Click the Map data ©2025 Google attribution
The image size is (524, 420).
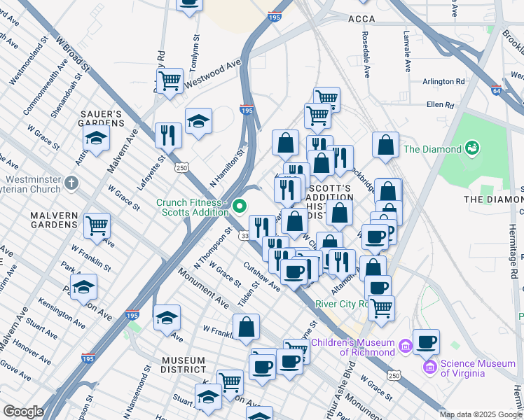coord(481,414)
